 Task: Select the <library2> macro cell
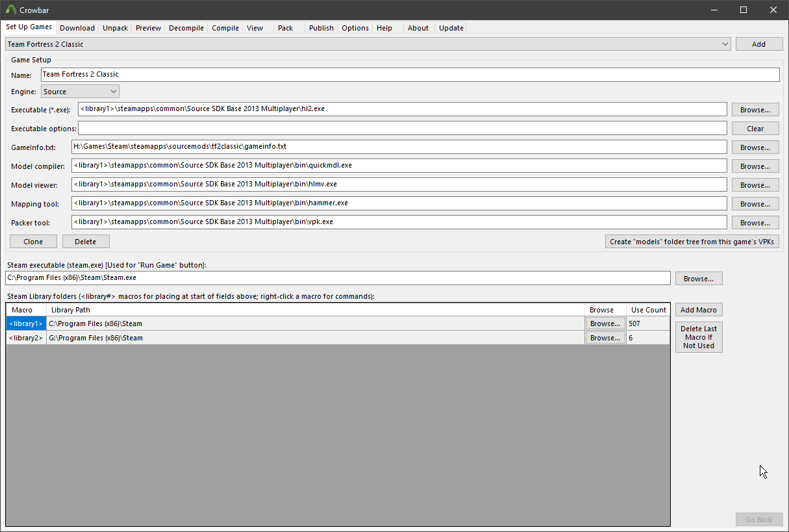26,338
